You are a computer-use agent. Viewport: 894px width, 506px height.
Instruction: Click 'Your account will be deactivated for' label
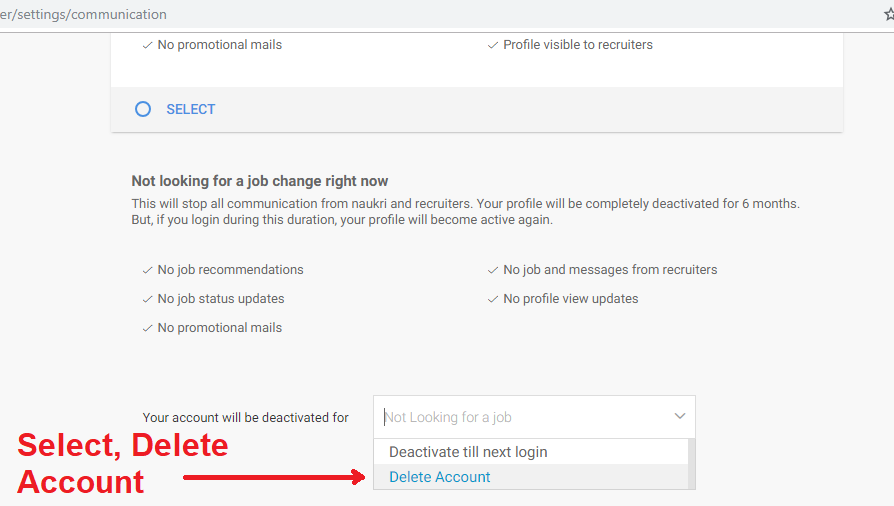click(x=246, y=418)
